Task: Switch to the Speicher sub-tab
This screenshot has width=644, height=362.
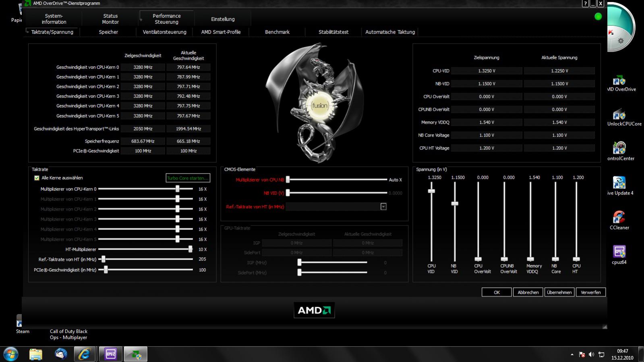Action: 108,32
